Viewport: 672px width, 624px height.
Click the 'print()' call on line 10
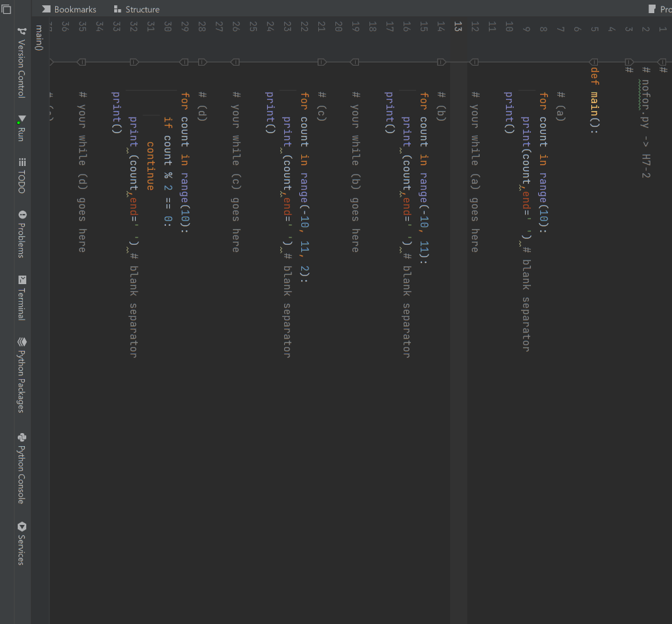point(509,112)
